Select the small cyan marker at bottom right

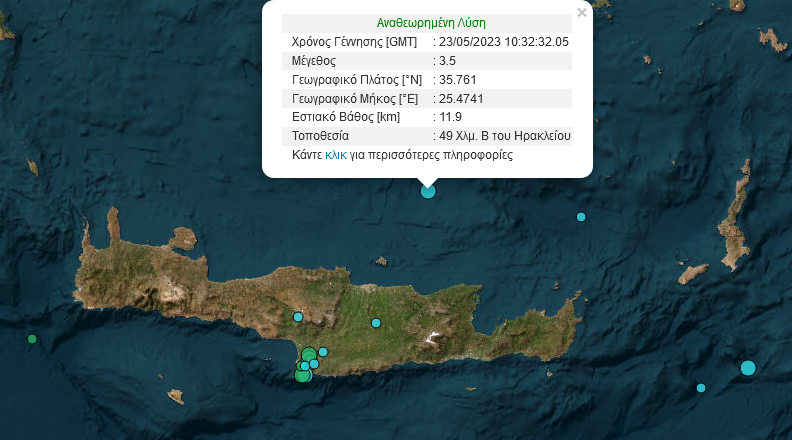pyautogui.click(x=701, y=388)
